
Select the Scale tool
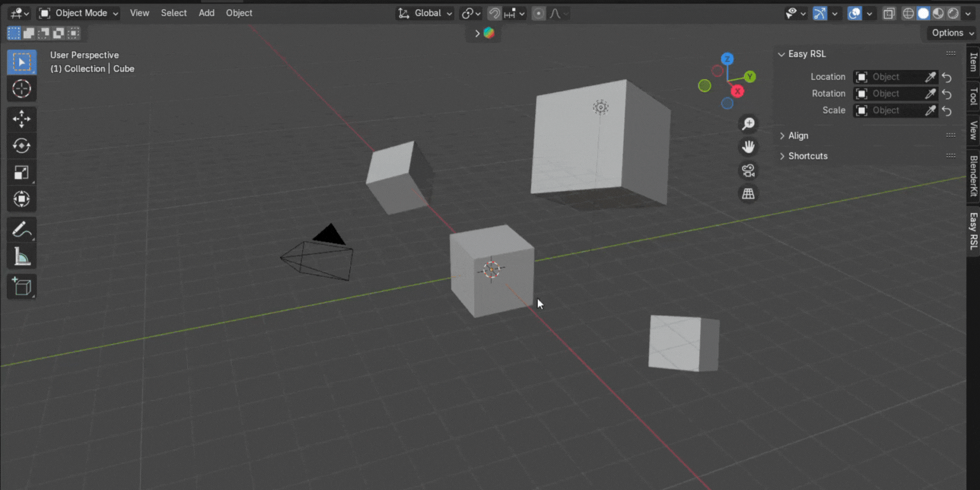(22, 172)
